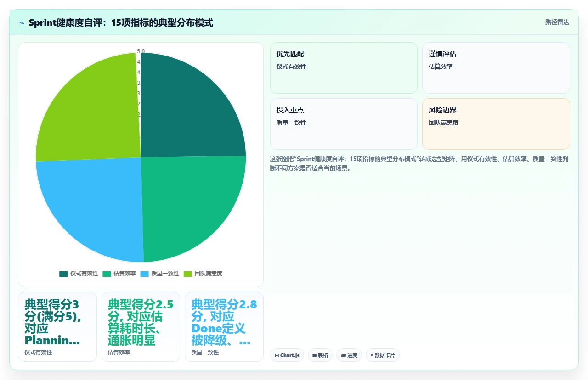This screenshot has width=588, height=380.
Task: Click the Sprint健康度自评 title text
Action: pos(121,22)
